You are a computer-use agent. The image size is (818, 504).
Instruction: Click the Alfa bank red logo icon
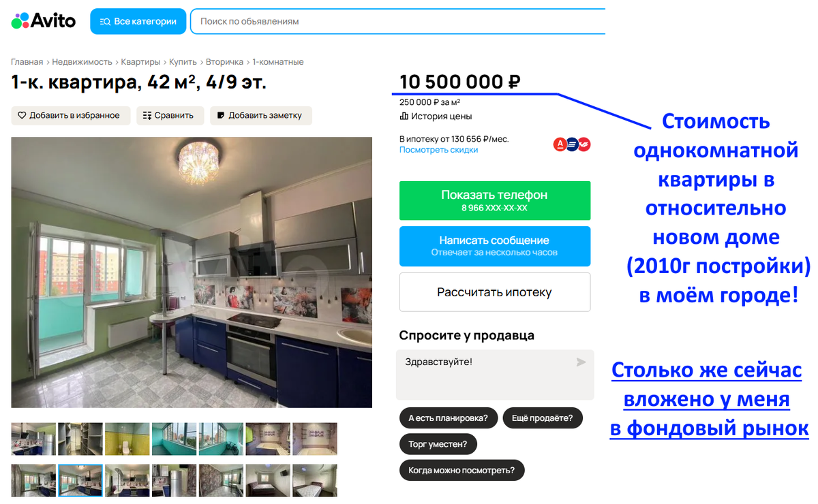click(x=560, y=144)
